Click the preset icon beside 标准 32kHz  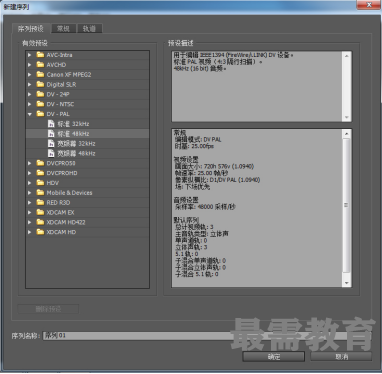point(51,124)
